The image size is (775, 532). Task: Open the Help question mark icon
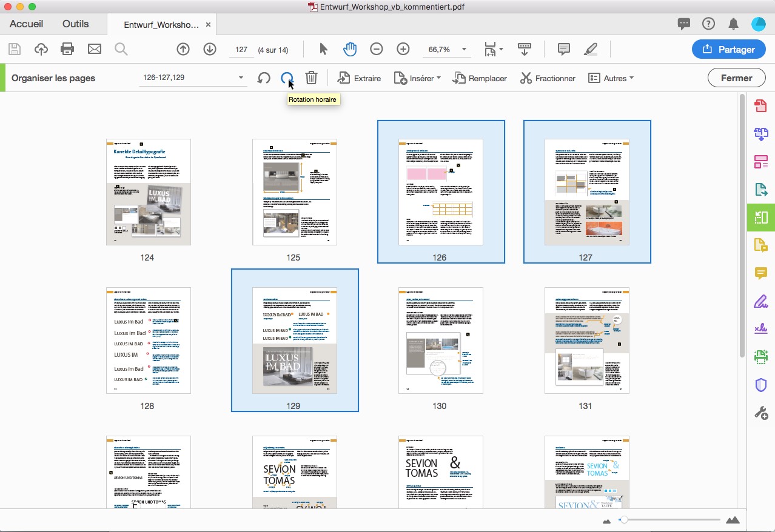coord(708,24)
